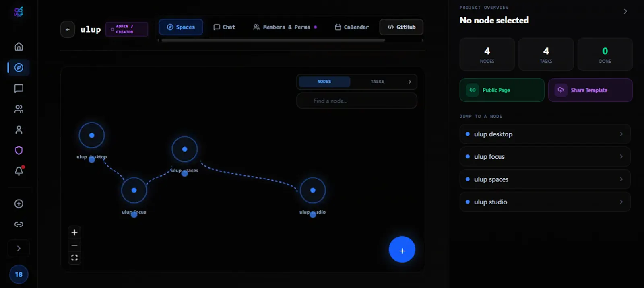Collapse the Project Overview panel
The width and height of the screenshot is (644, 288).
(625, 11)
